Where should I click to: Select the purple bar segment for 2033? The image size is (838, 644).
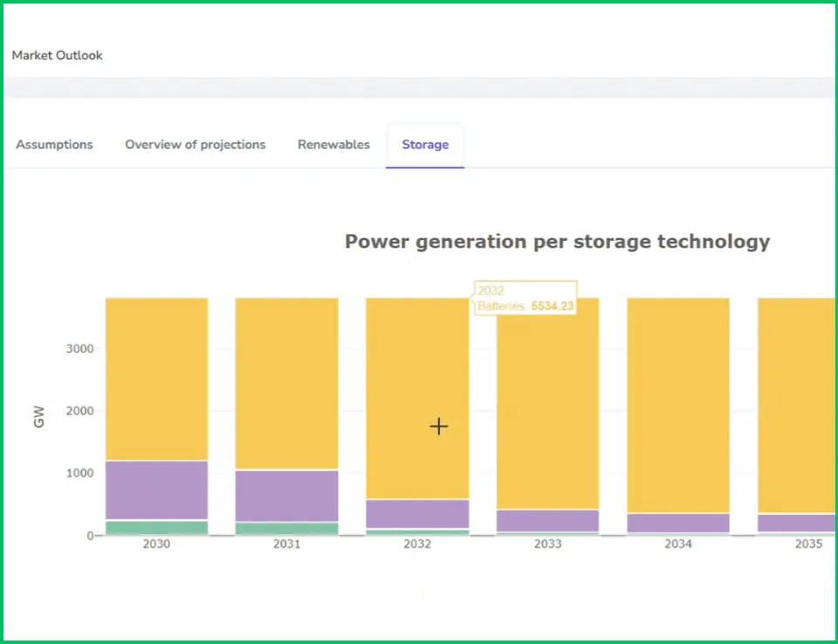(548, 520)
